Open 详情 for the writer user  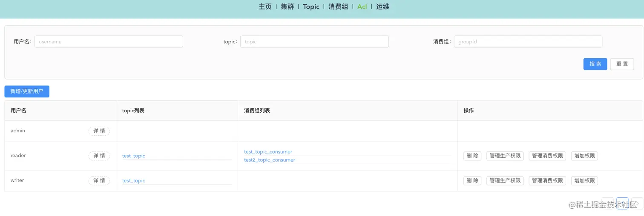[99, 181]
